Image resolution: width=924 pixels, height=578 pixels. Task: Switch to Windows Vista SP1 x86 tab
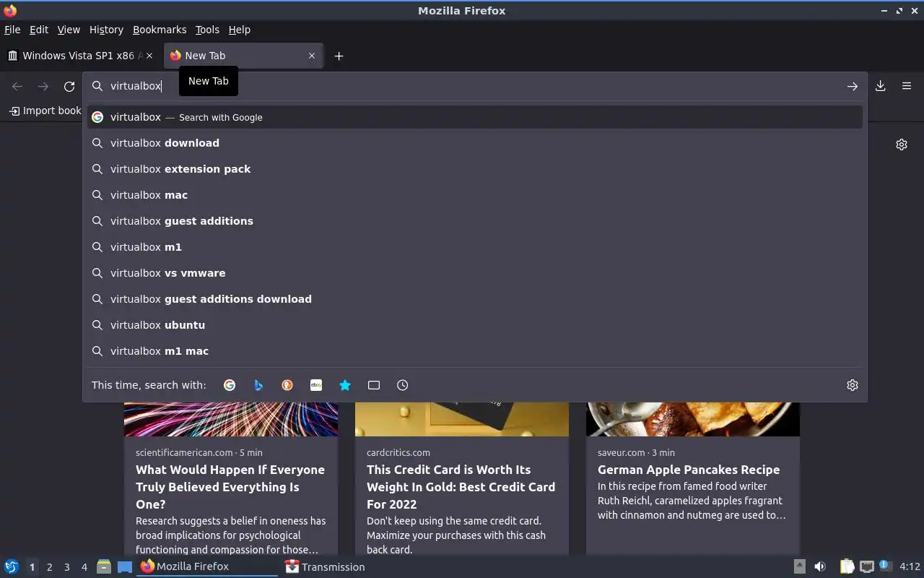(x=81, y=56)
